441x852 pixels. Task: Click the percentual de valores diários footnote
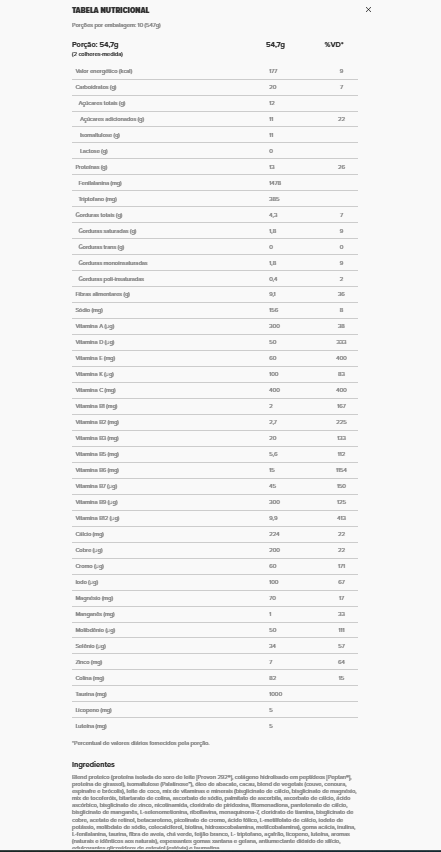tap(141, 743)
